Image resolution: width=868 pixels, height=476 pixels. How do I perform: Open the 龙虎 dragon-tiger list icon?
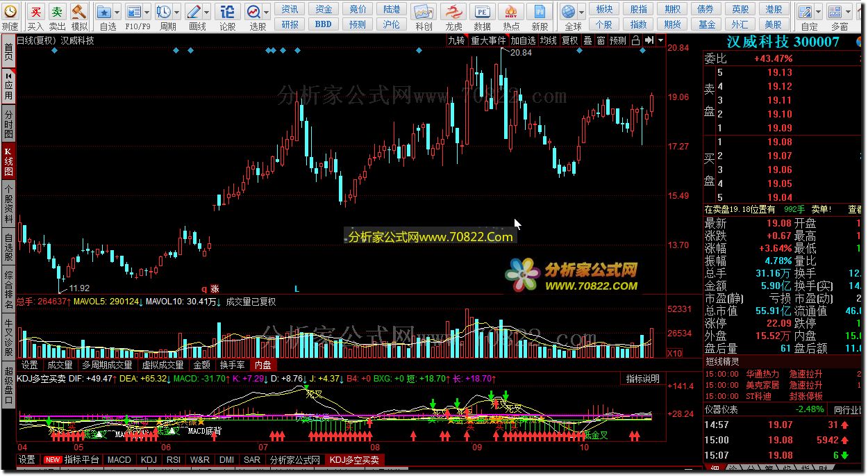453,12
